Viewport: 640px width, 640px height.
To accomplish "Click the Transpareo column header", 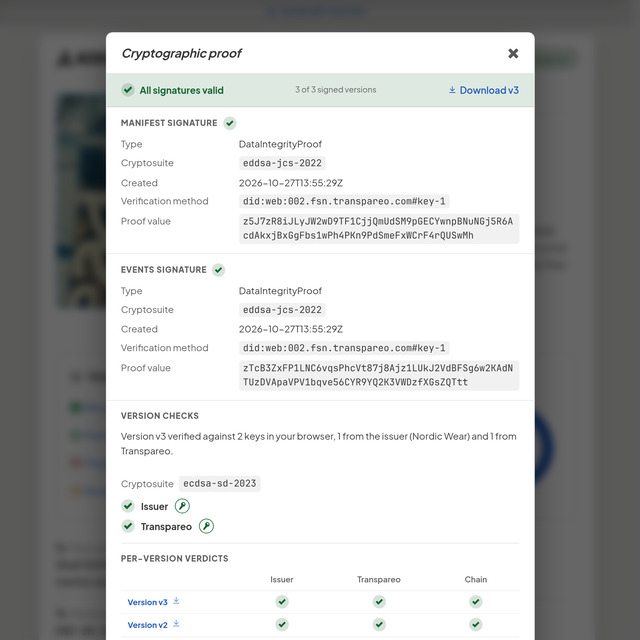I will tap(379, 580).
